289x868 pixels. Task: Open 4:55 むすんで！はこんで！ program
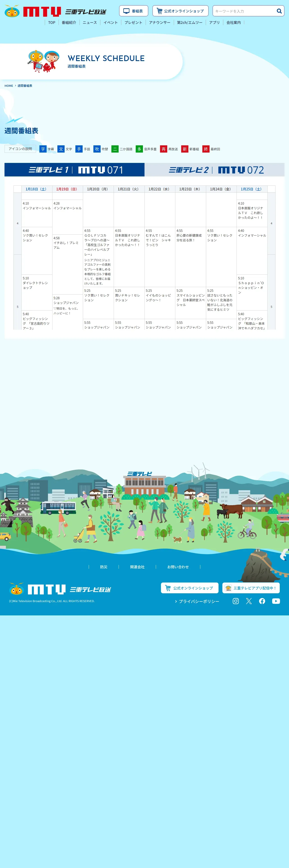click(x=160, y=257)
